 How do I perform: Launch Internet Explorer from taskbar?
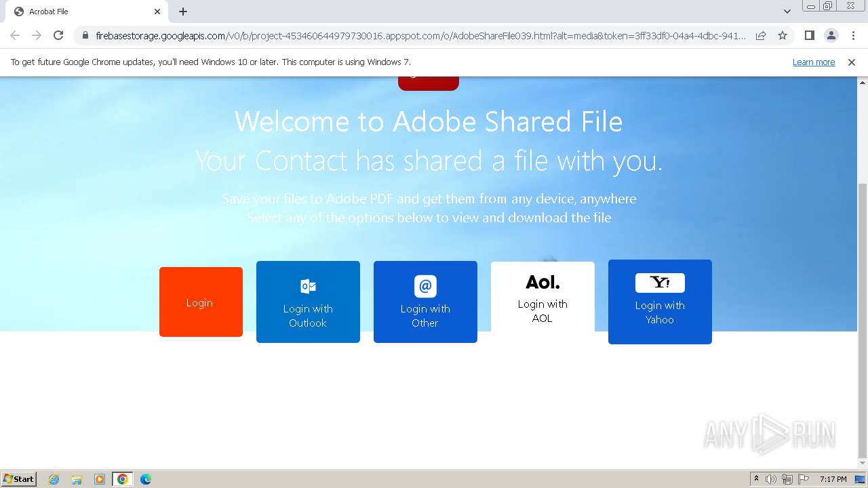54,479
